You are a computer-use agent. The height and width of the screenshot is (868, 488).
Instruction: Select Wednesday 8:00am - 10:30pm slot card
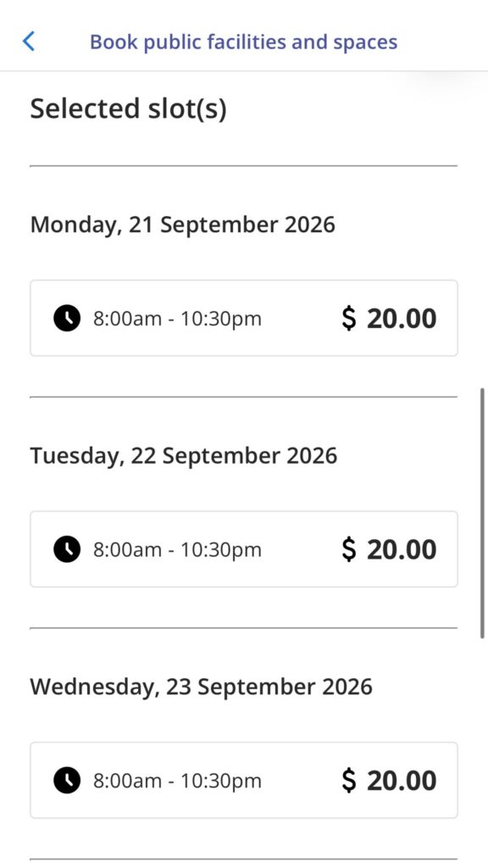(244, 780)
